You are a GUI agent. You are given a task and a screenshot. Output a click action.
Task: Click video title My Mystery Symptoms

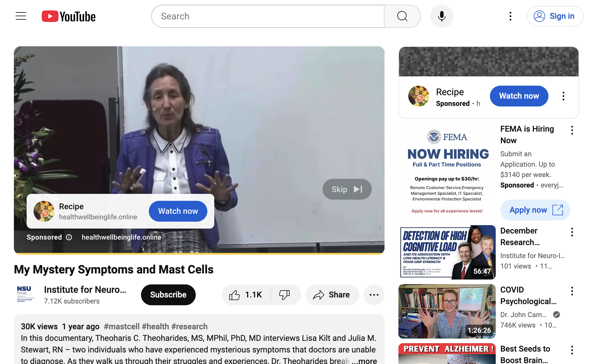click(x=114, y=269)
